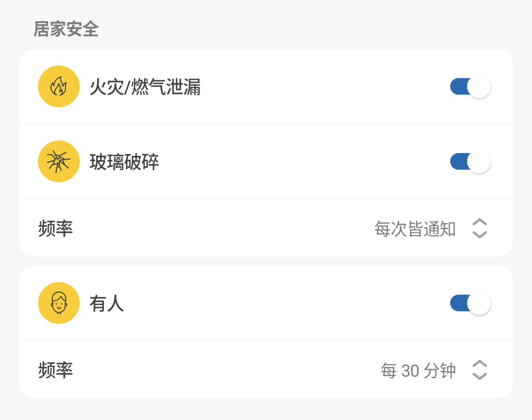532x420 pixels.
Task: Click the broken glass icon
Action: (x=59, y=161)
